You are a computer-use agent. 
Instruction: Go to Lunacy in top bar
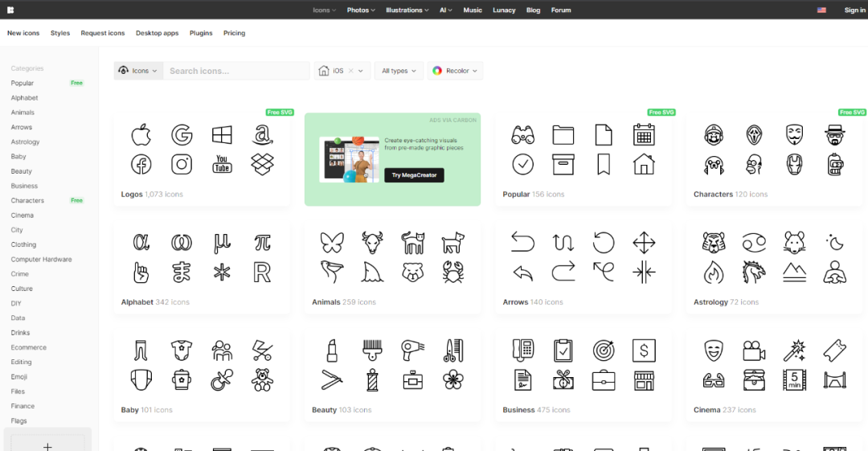504,10
